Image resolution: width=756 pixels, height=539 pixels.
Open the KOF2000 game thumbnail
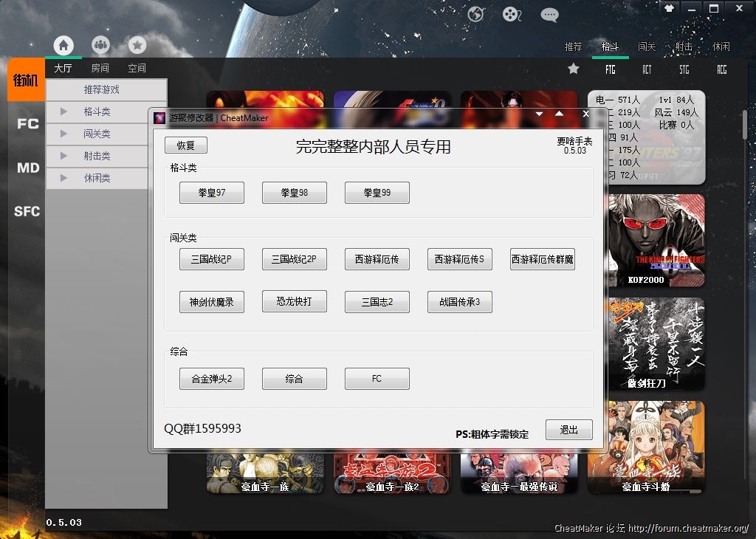(x=646, y=240)
